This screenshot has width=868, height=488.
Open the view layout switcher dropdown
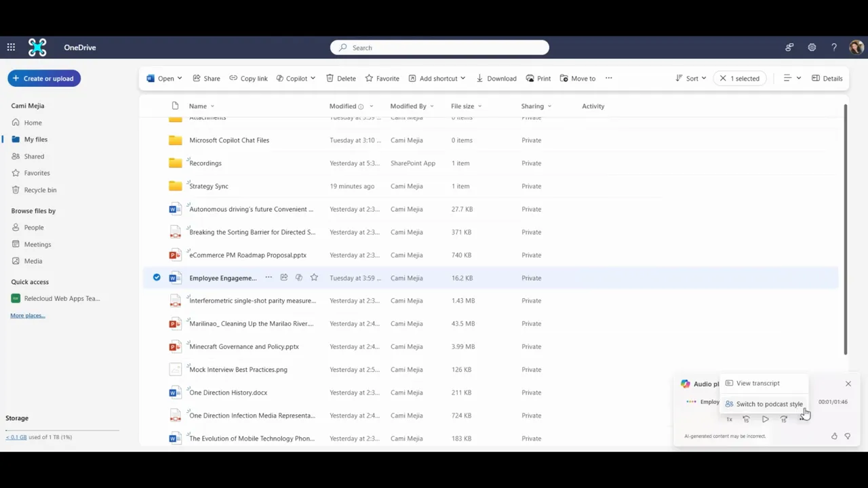792,79
